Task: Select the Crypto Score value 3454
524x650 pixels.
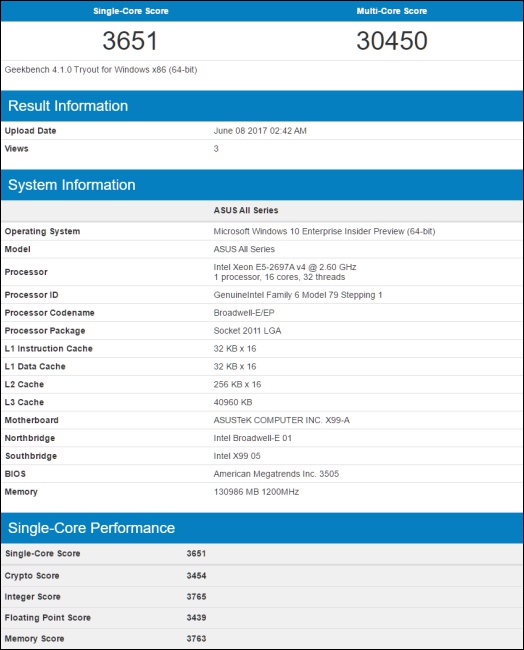Action: click(196, 575)
